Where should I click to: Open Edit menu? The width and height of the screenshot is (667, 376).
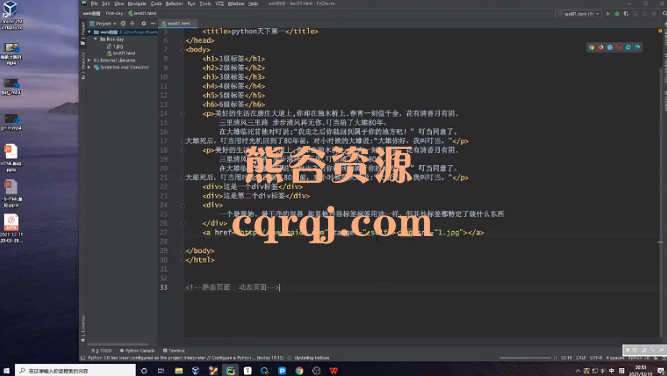(106, 3)
